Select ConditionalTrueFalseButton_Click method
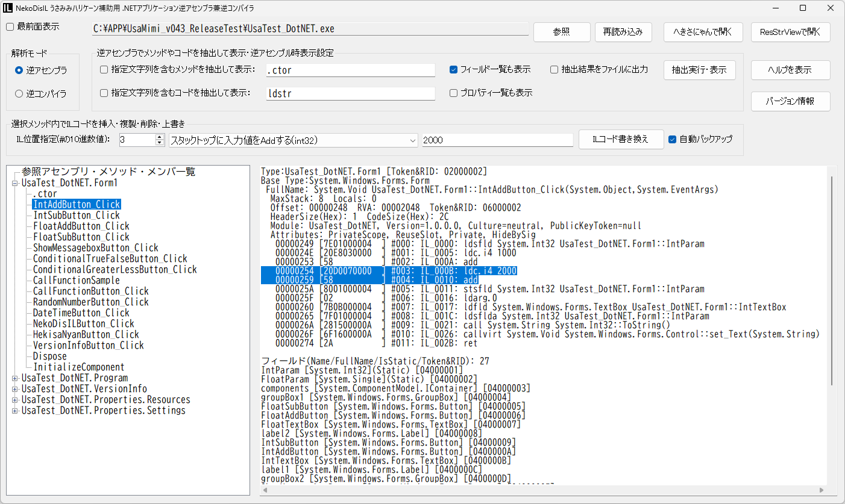845x504 pixels. pyautogui.click(x=110, y=259)
